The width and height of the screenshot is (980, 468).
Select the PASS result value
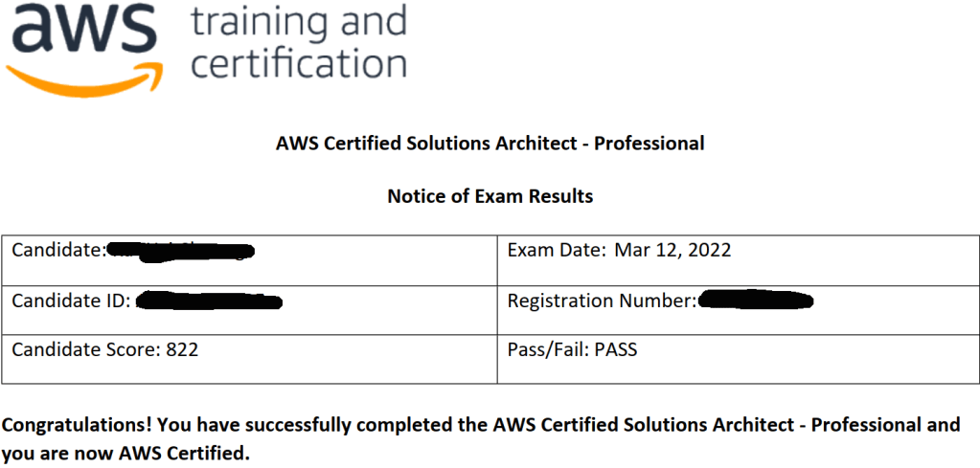(616, 349)
